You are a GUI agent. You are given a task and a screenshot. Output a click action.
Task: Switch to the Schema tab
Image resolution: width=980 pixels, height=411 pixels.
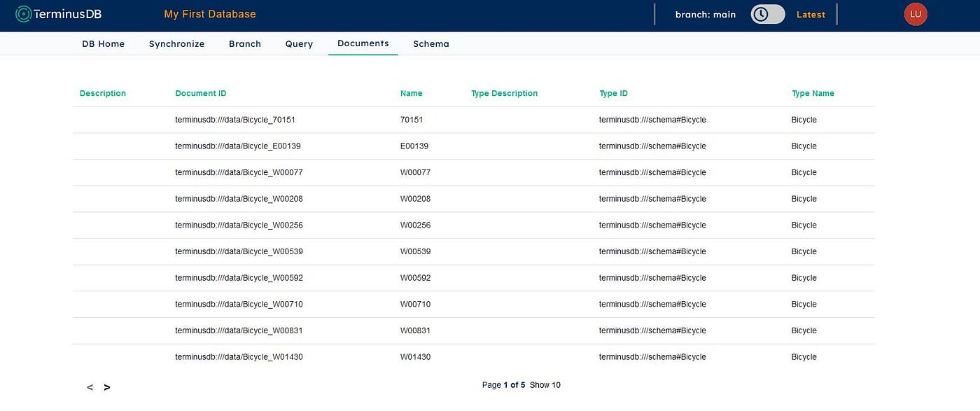pyautogui.click(x=430, y=43)
